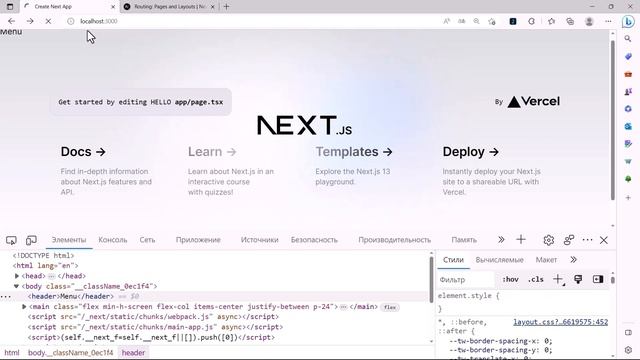Toggle the .cls classes panel
640x360 pixels.
coord(536,280)
